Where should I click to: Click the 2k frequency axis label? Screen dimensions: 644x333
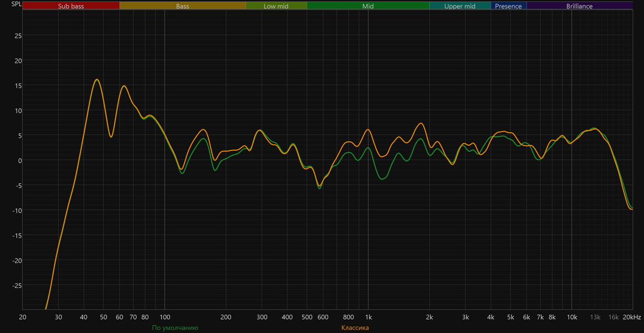(x=430, y=317)
